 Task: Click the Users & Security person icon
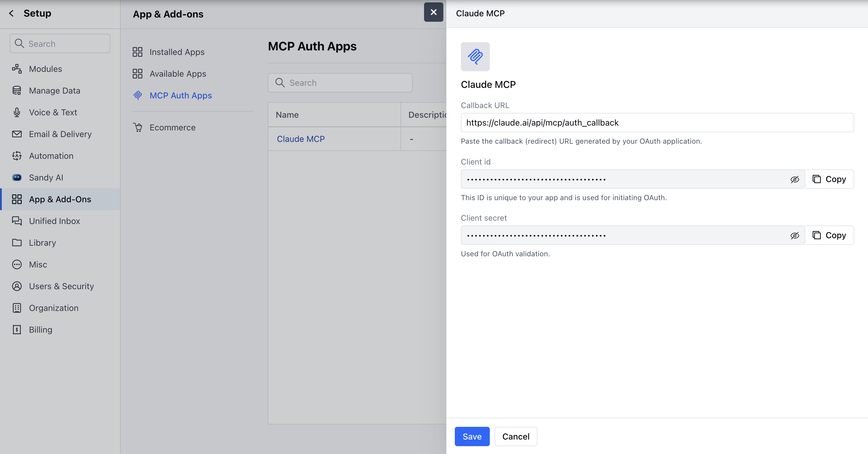pyautogui.click(x=17, y=286)
